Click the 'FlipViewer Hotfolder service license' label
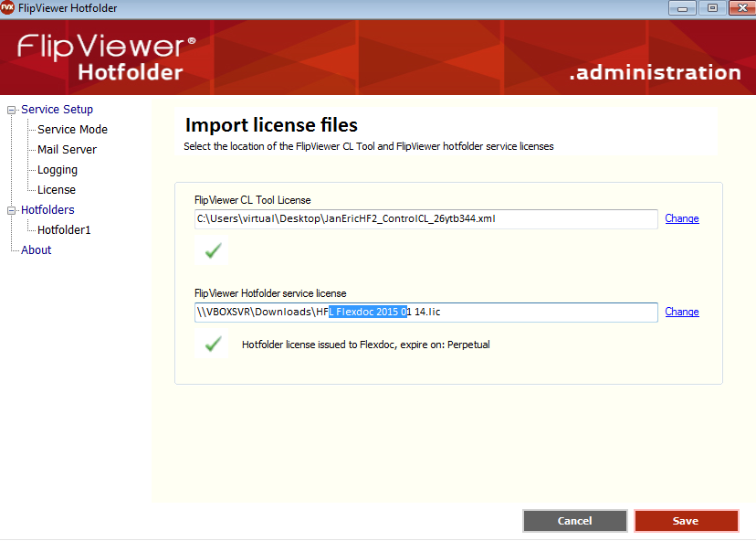The image size is (756, 541). point(270,293)
